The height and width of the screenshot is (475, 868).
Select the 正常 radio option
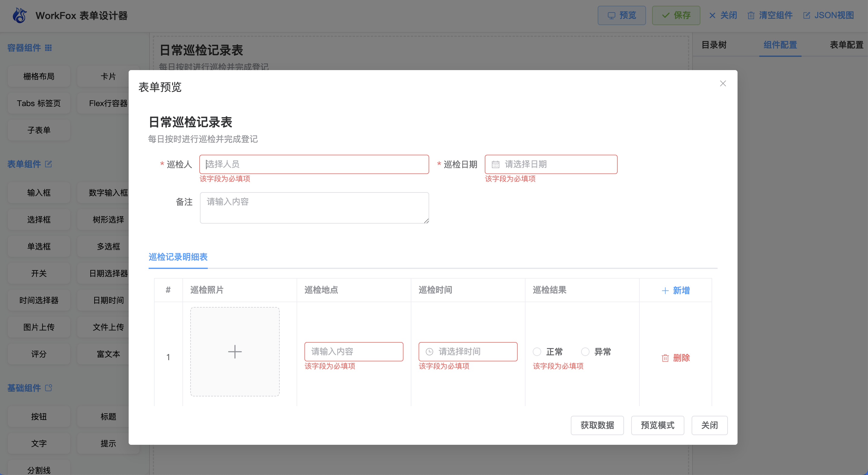tap(537, 352)
